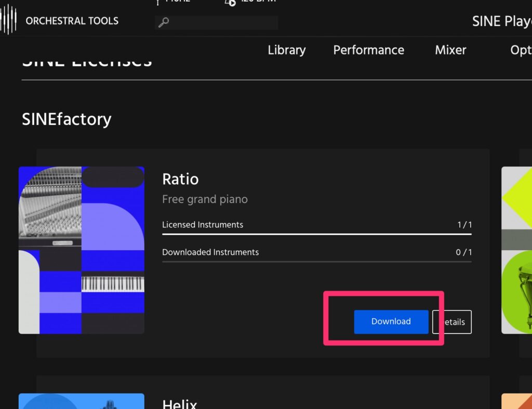Select the green artwork on the right
532x409 pixels.
click(x=516, y=250)
